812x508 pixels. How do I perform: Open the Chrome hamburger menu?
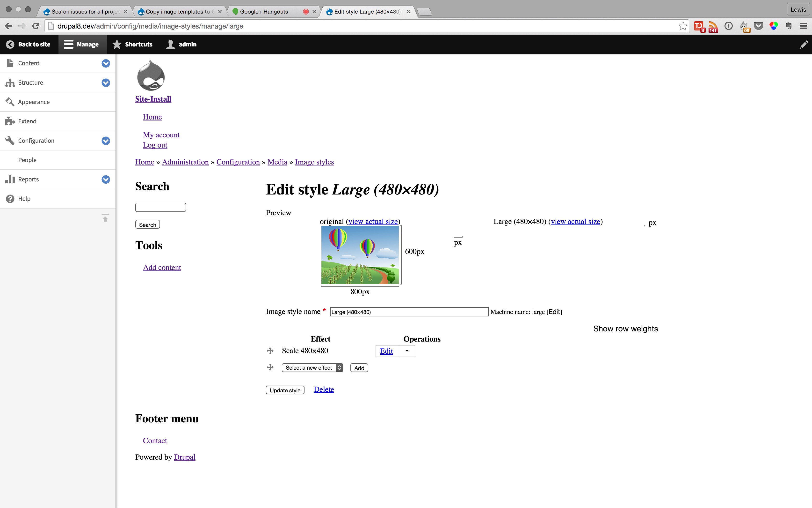pos(804,26)
